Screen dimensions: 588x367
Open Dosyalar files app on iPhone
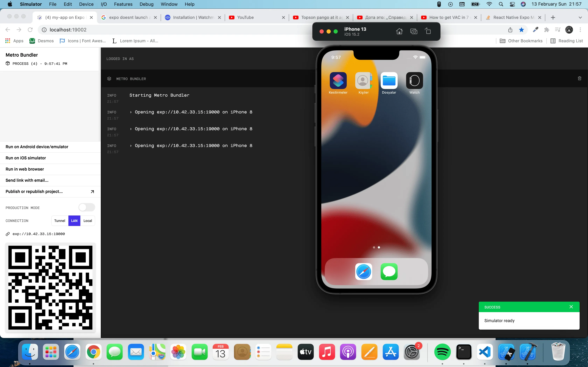click(x=389, y=81)
